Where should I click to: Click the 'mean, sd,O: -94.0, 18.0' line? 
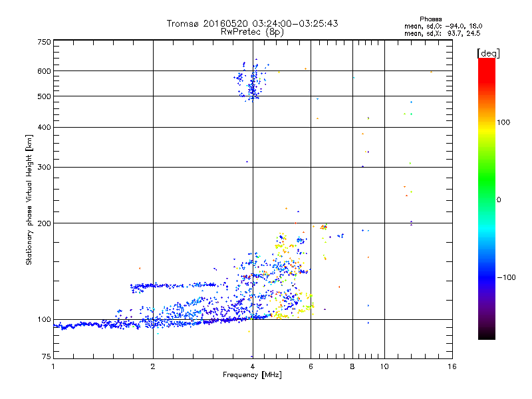click(x=443, y=26)
